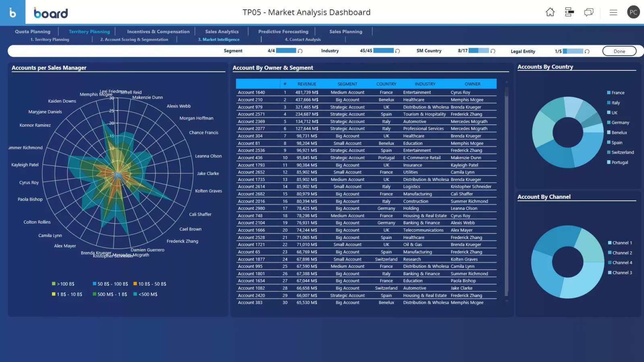Click the Board logo tile at top left

[12, 12]
